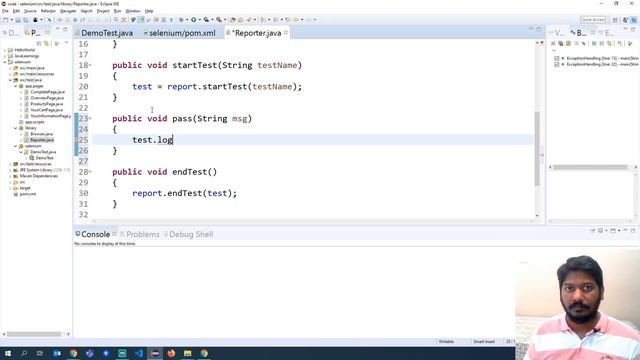Collapse the startTest method at line 18
This screenshot has height=360, width=640.
90,65
